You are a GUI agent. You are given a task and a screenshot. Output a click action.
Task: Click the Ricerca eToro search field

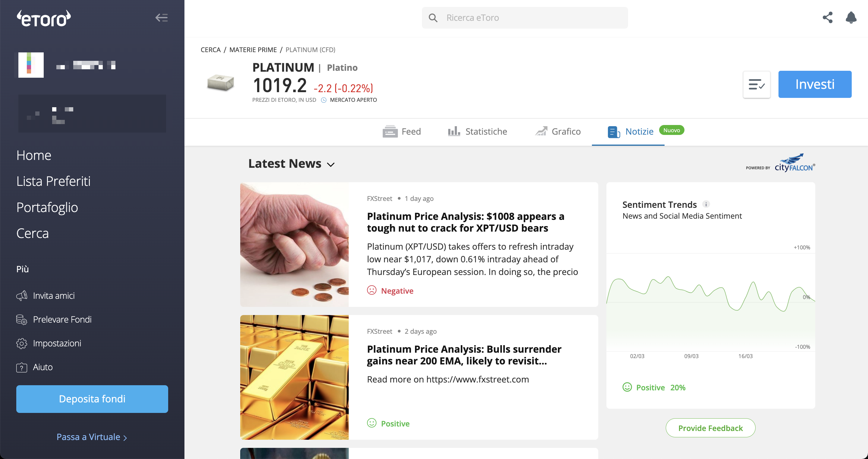pos(525,18)
